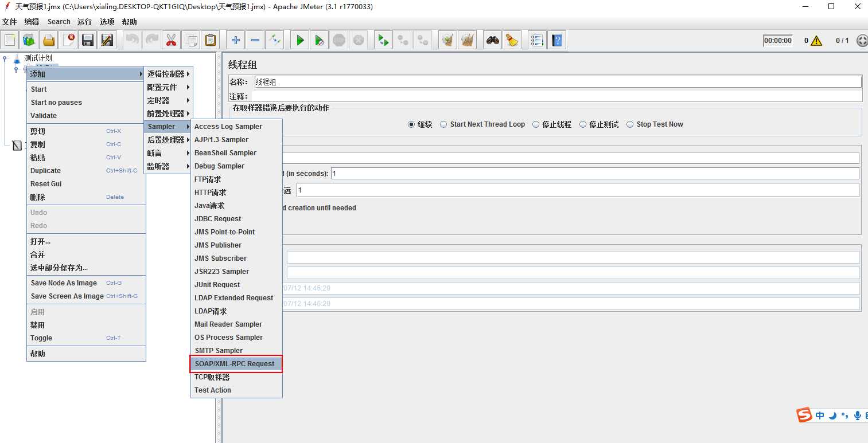Click the blue Help question mark toolbar icon
Viewport: 868px width, 443px height.
tap(556, 40)
